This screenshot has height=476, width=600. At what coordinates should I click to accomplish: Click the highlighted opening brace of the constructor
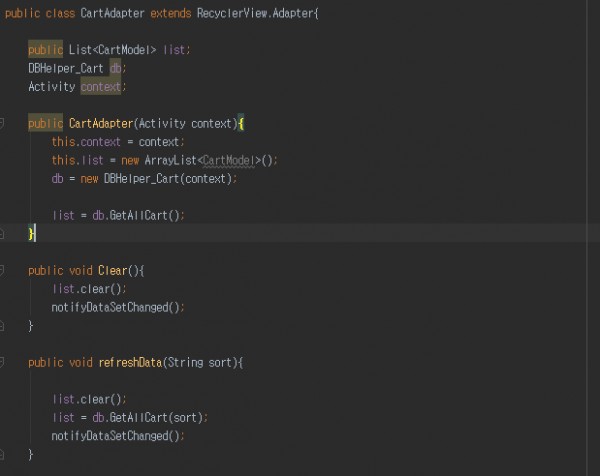(241, 123)
